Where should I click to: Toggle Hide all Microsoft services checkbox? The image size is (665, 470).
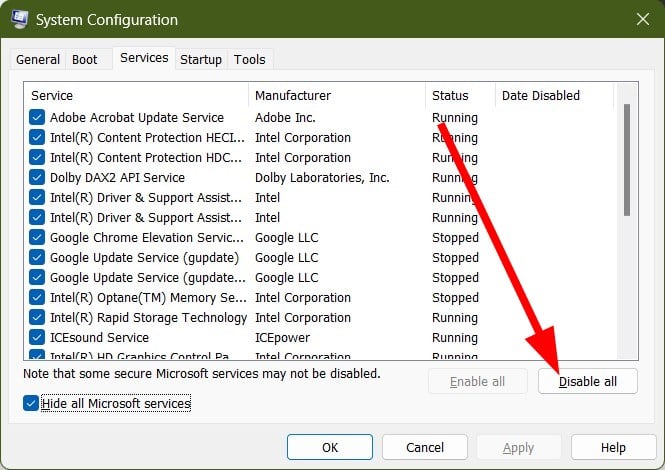tap(31, 403)
